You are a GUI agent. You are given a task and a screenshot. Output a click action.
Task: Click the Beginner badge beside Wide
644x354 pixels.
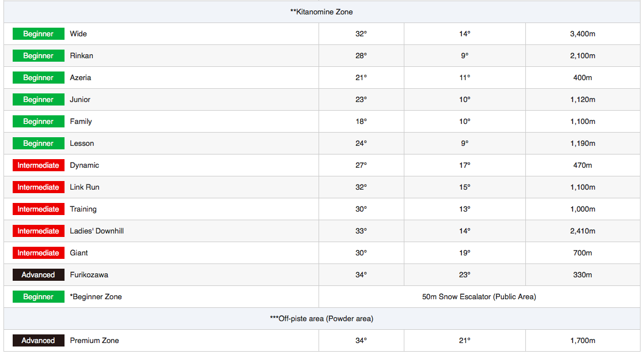[38, 34]
